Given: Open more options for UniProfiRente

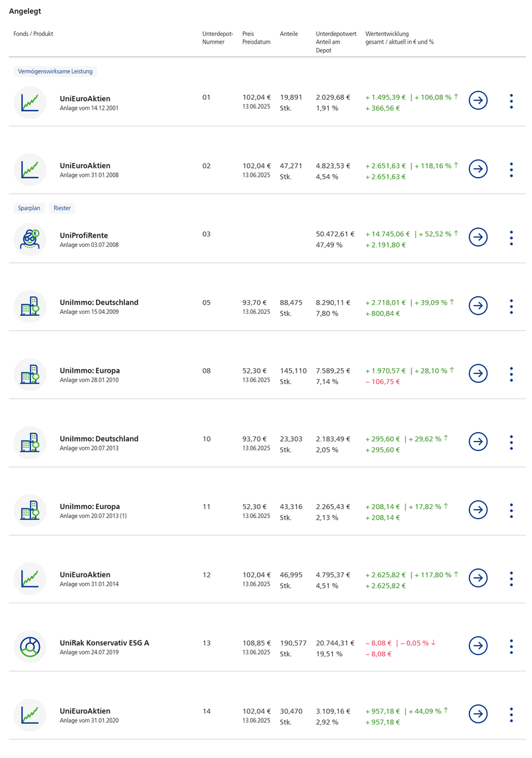Looking at the screenshot, I should (x=511, y=238).
